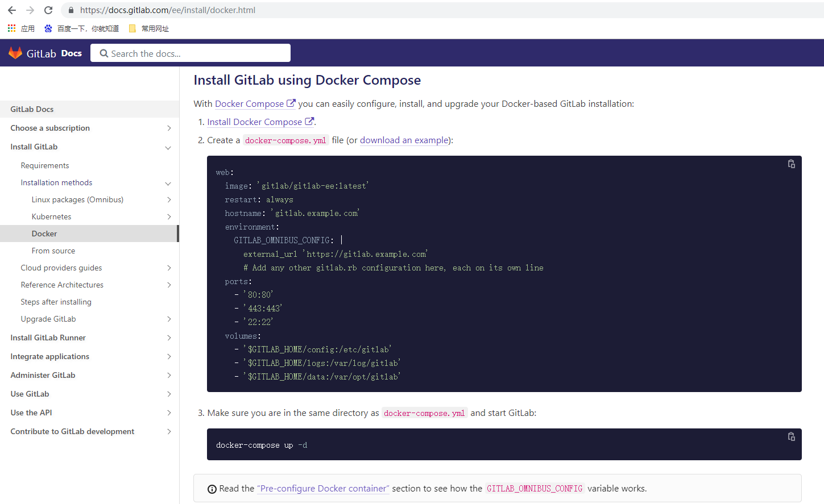Screen dimensions: 824x504
Task: Open Install GitLab Runner sidebar item
Action: pyautogui.click(x=48, y=338)
